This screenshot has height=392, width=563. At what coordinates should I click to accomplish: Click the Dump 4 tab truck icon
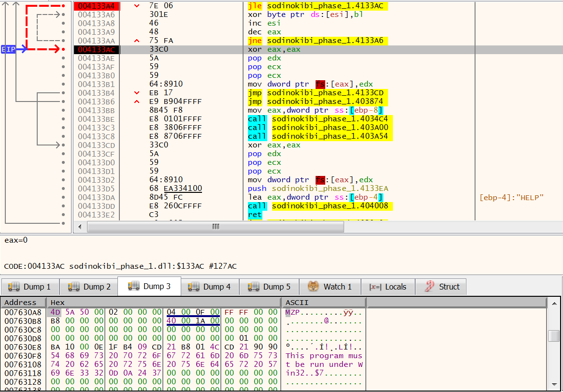click(194, 287)
